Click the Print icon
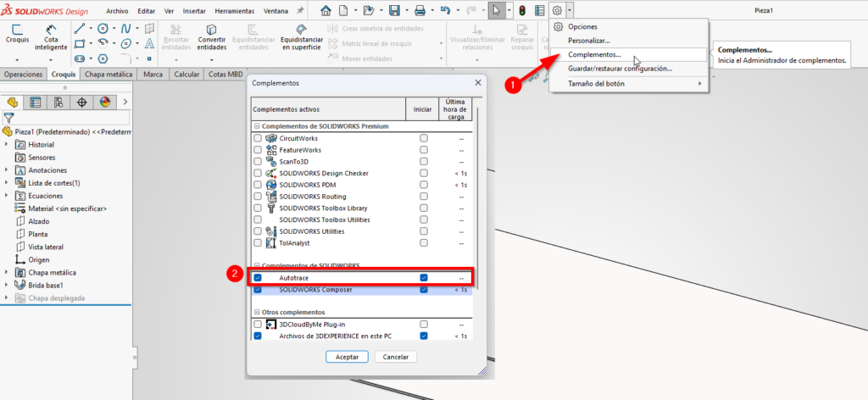Viewport: 868px width, 400px height. [x=420, y=10]
